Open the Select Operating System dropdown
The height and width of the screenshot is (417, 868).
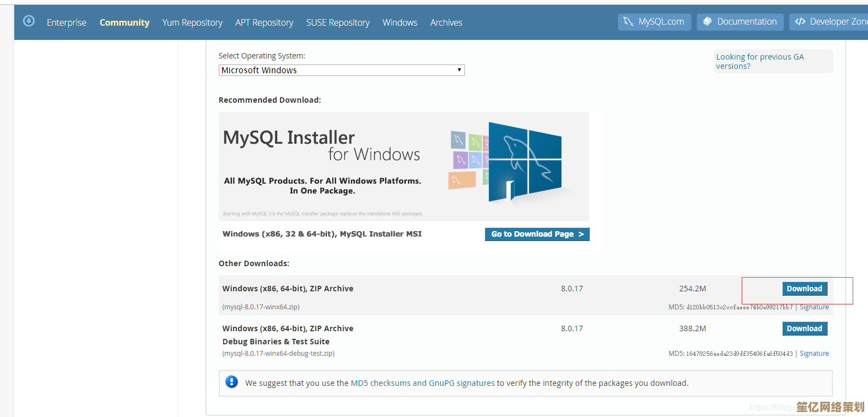pyautogui.click(x=341, y=70)
